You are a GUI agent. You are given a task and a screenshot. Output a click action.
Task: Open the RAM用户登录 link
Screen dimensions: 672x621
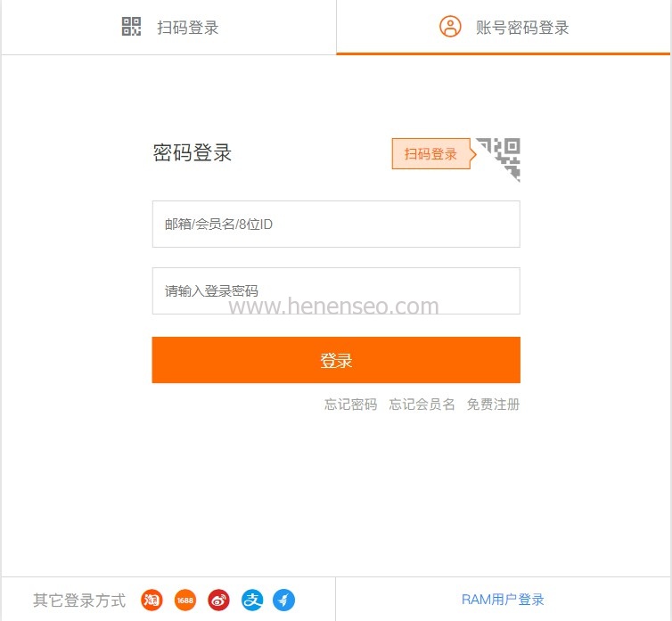coord(503,599)
